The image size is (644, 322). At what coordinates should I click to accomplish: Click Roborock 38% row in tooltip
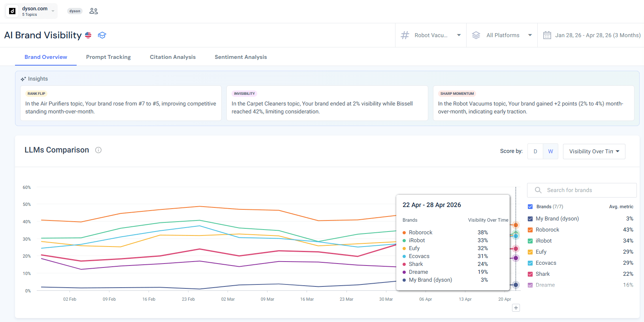[x=445, y=232]
